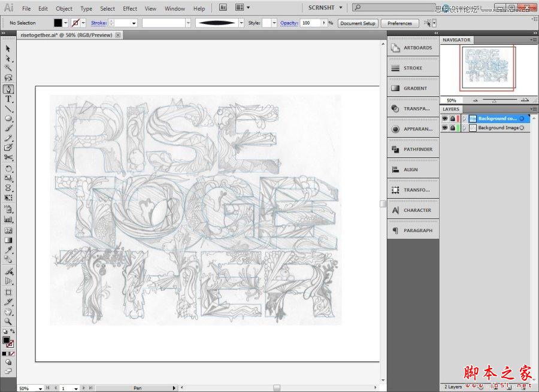This screenshot has width=539, height=392.
Task: Hide the Background Image layer
Action: pos(444,127)
